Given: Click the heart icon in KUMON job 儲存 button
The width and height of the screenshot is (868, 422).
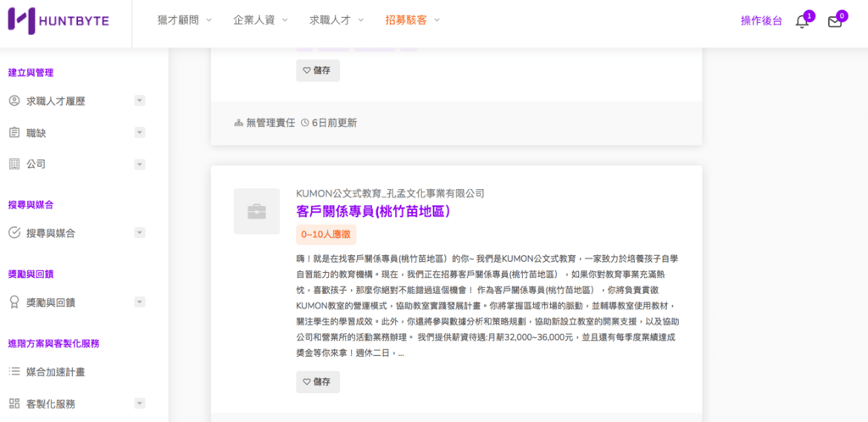Looking at the screenshot, I should [306, 381].
